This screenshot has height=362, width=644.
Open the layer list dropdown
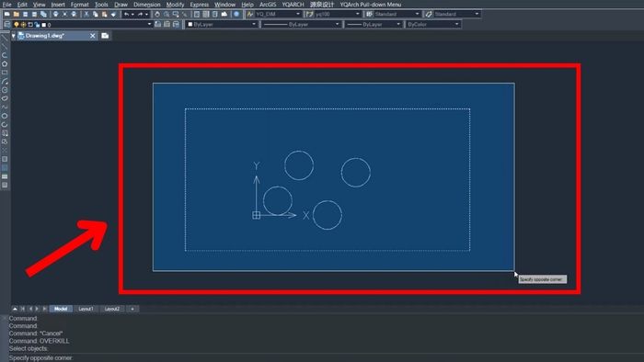(x=149, y=24)
